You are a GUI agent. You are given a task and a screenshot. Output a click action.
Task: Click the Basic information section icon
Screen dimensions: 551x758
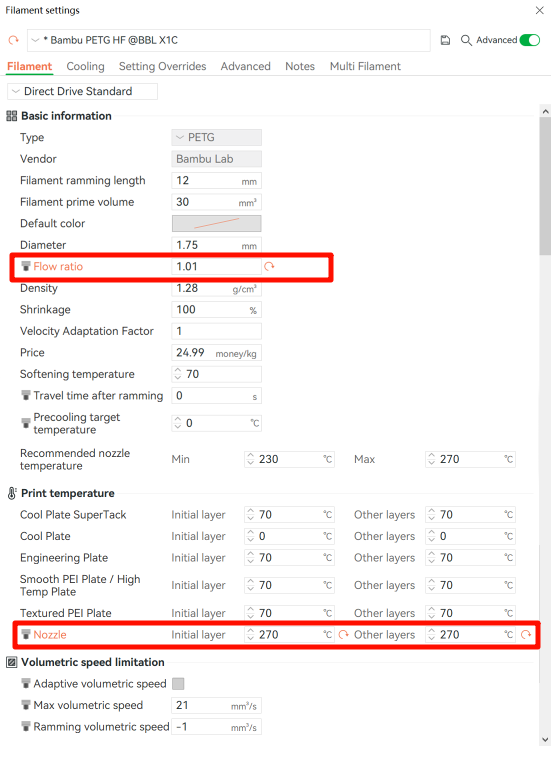[12, 116]
